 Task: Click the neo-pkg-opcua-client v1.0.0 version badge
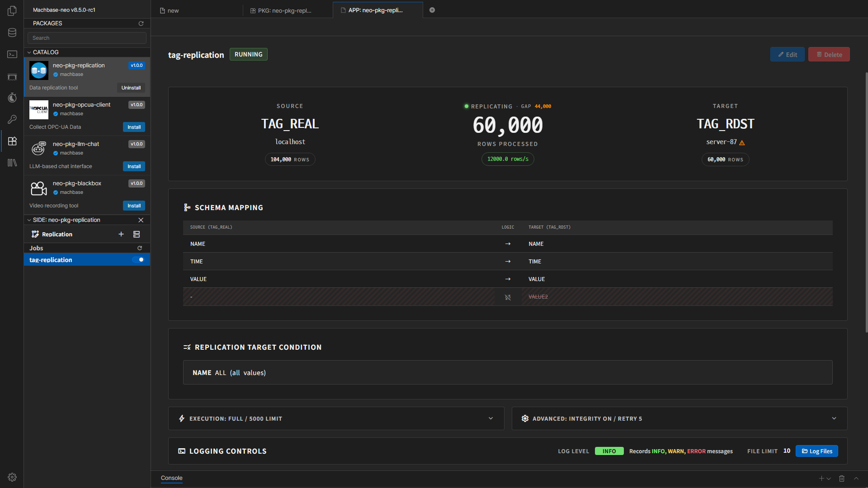[137, 105]
